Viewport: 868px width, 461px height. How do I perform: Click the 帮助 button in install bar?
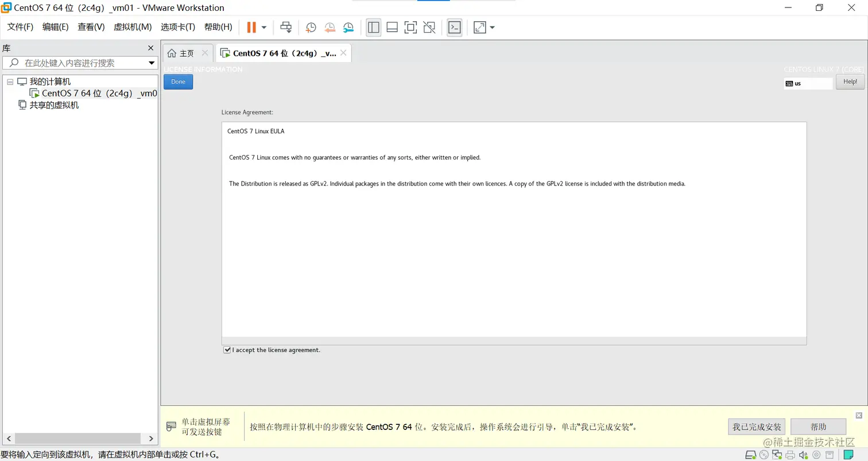[x=818, y=427]
